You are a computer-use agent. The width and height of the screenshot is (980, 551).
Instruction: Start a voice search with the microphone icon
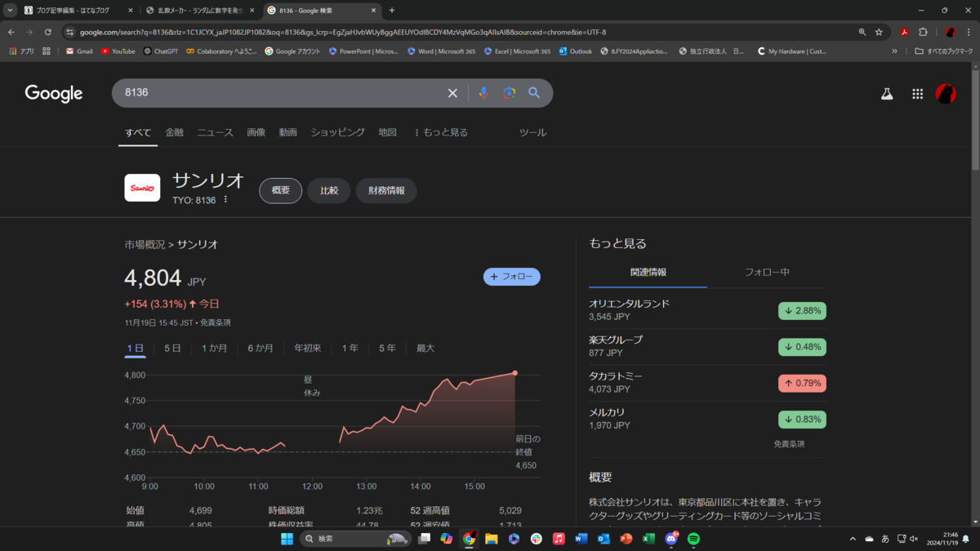click(x=483, y=93)
